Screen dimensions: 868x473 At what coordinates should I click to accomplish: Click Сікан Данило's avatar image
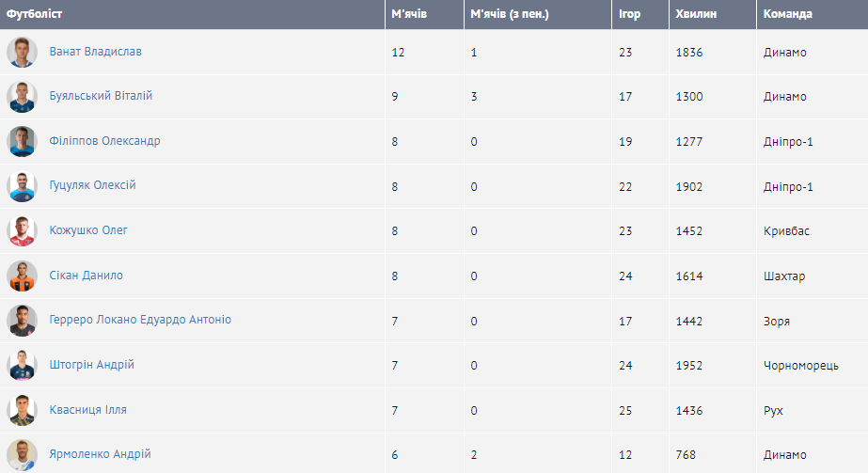pyautogui.click(x=22, y=276)
